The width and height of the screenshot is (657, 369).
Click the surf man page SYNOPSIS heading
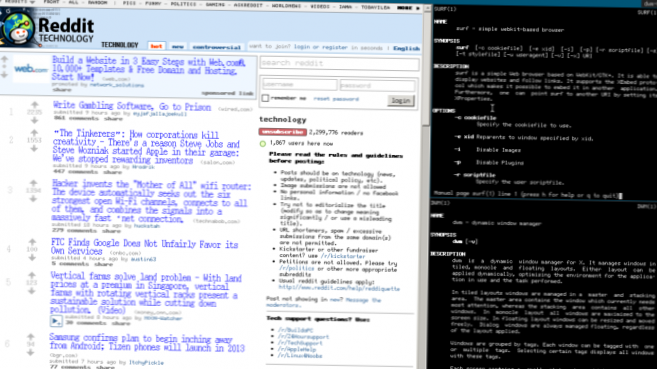click(447, 41)
